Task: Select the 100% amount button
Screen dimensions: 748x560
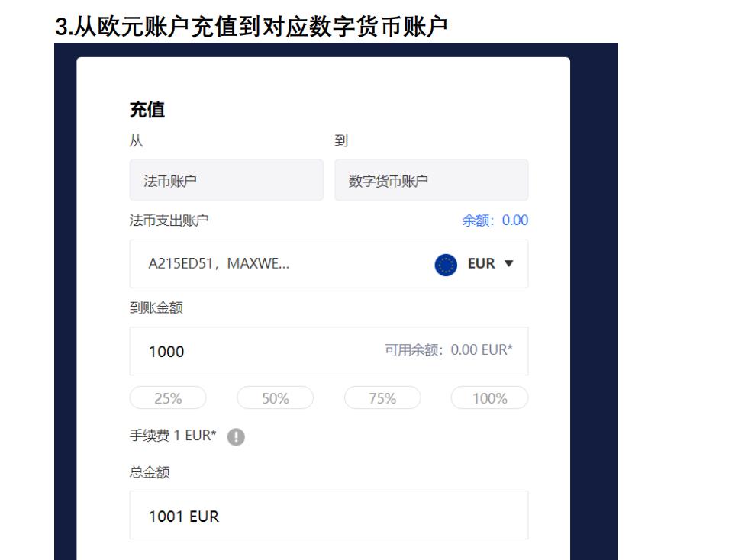Action: coord(490,397)
